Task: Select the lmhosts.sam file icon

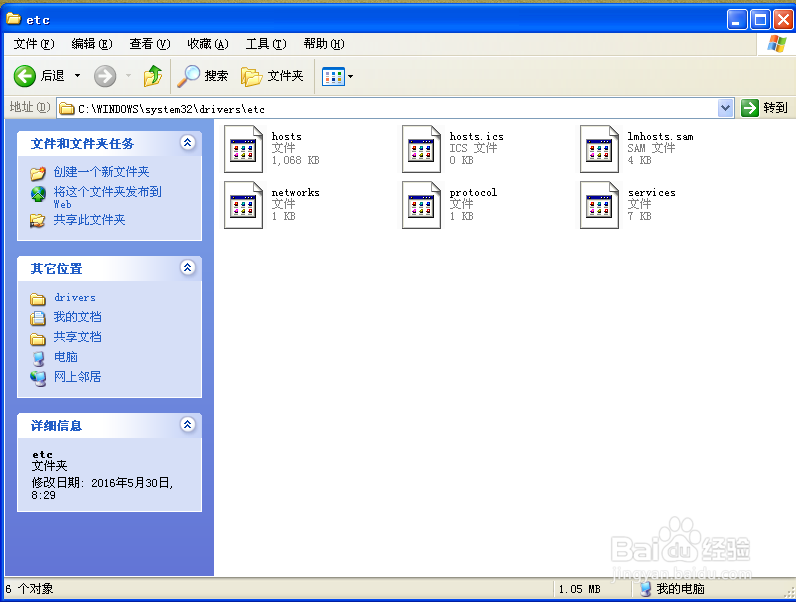Action: pyautogui.click(x=600, y=149)
